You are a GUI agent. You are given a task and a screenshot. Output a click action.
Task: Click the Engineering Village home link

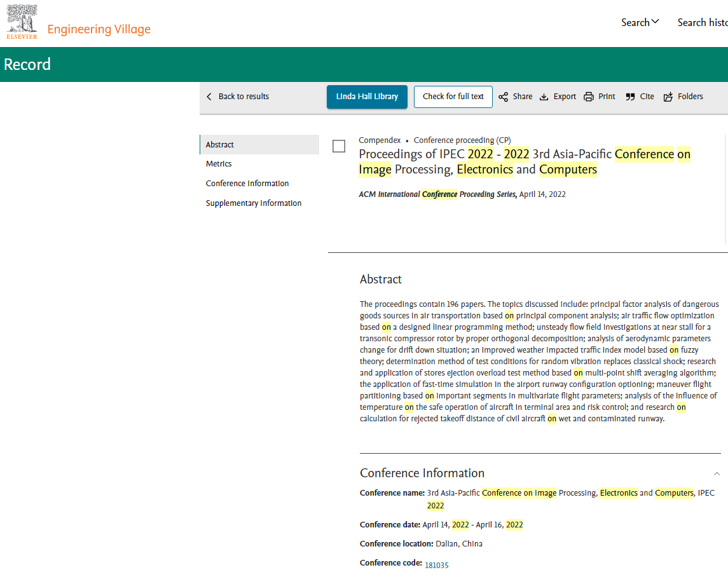point(99,29)
